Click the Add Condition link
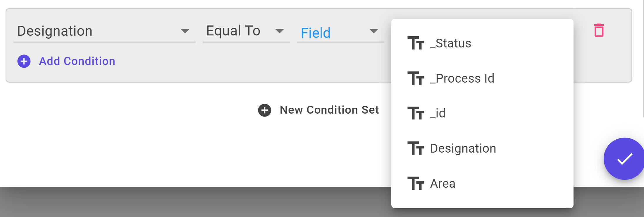The image size is (644, 217). tap(77, 61)
